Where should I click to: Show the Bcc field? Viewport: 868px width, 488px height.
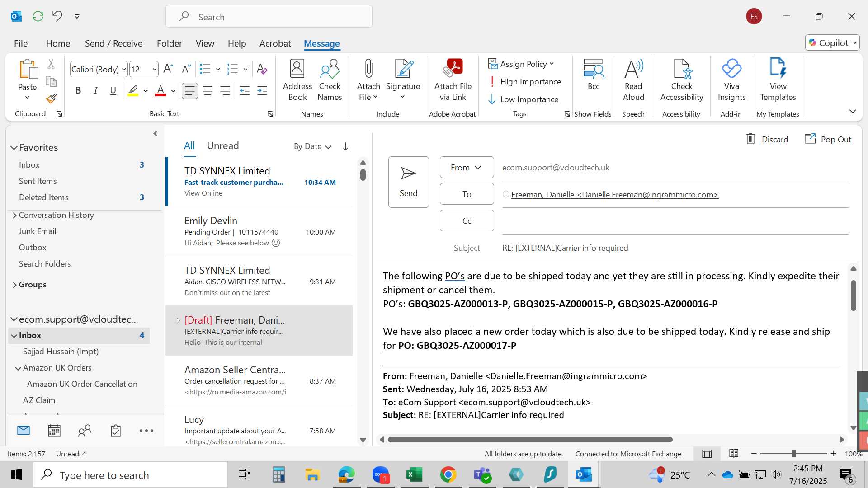point(594,75)
